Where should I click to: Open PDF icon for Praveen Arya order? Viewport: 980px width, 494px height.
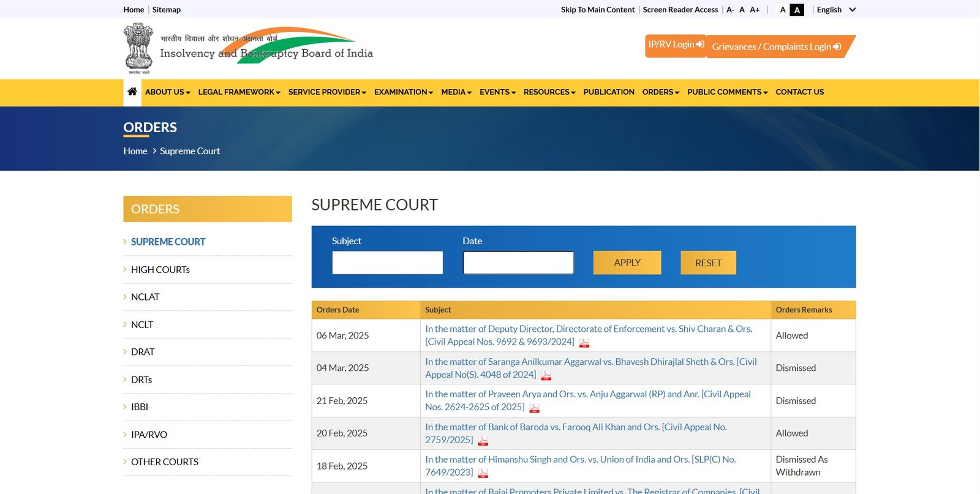pyautogui.click(x=535, y=408)
